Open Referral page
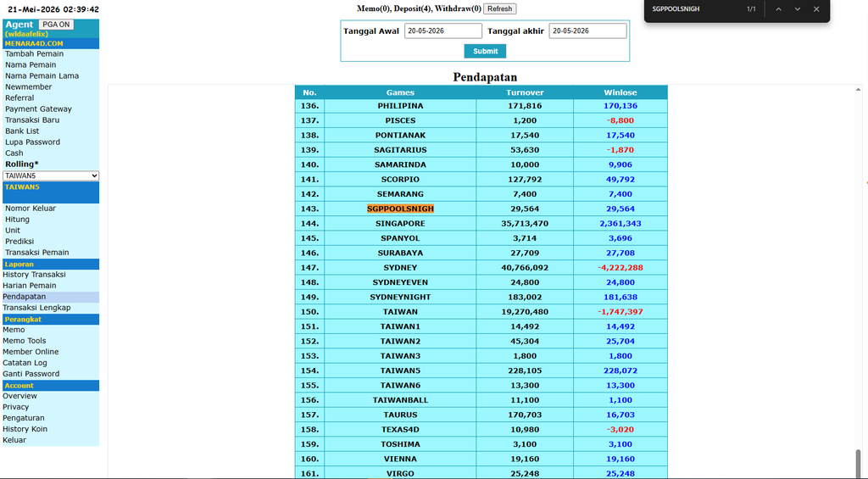This screenshot has height=479, width=868. pyautogui.click(x=19, y=98)
